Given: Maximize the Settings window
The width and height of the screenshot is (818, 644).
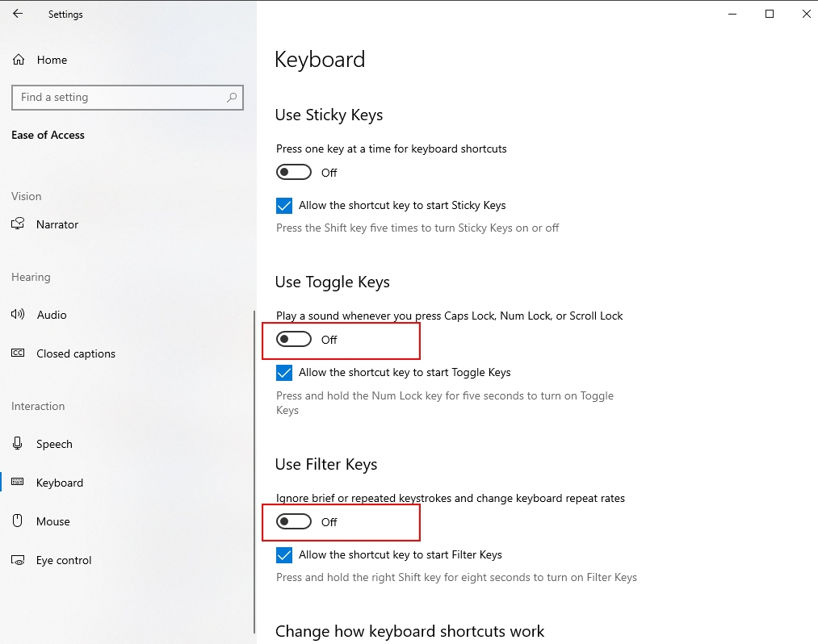Looking at the screenshot, I should (x=770, y=14).
